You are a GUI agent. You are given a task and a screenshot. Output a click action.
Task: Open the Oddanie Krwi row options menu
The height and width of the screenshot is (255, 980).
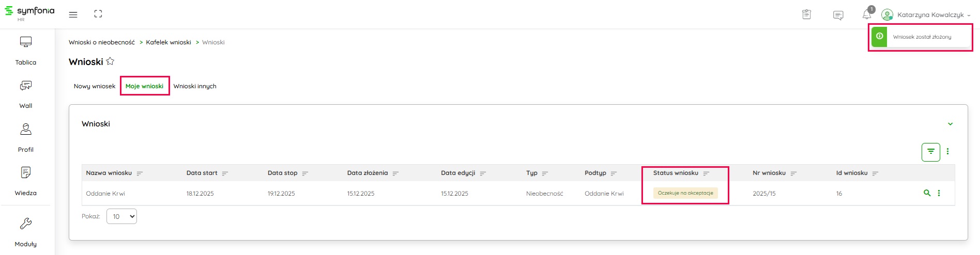coord(939,193)
